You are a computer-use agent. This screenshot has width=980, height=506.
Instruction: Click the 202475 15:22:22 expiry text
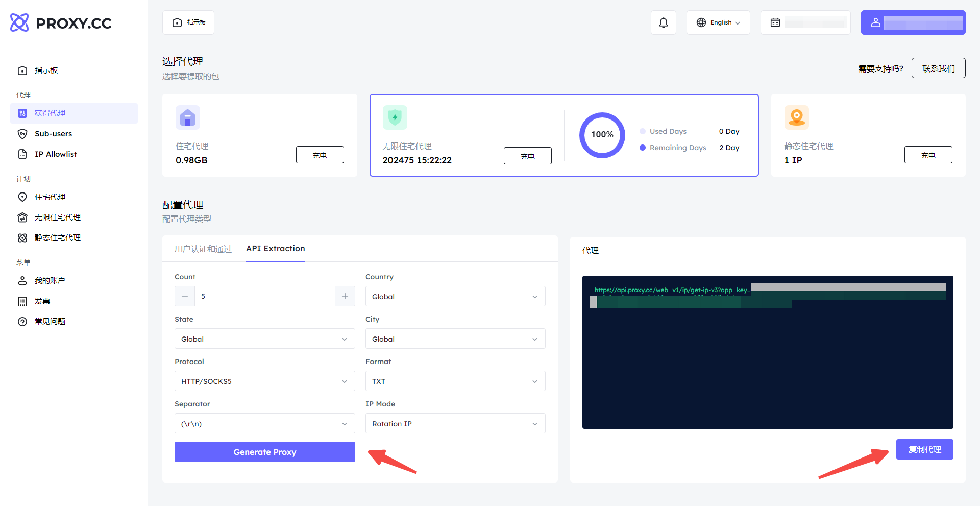[417, 160]
